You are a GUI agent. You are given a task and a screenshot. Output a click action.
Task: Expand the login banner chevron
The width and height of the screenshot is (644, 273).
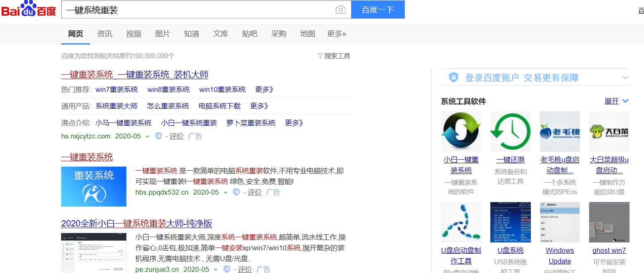(625, 78)
